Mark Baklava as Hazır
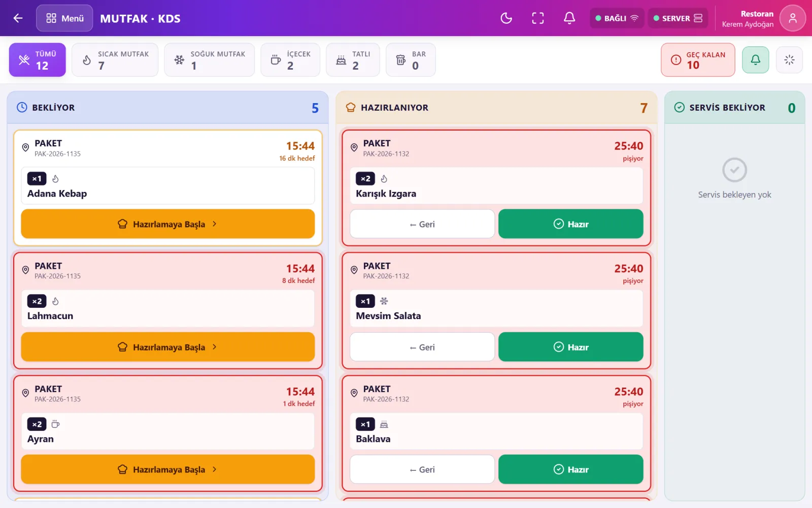This screenshot has width=812, height=508. click(x=571, y=469)
